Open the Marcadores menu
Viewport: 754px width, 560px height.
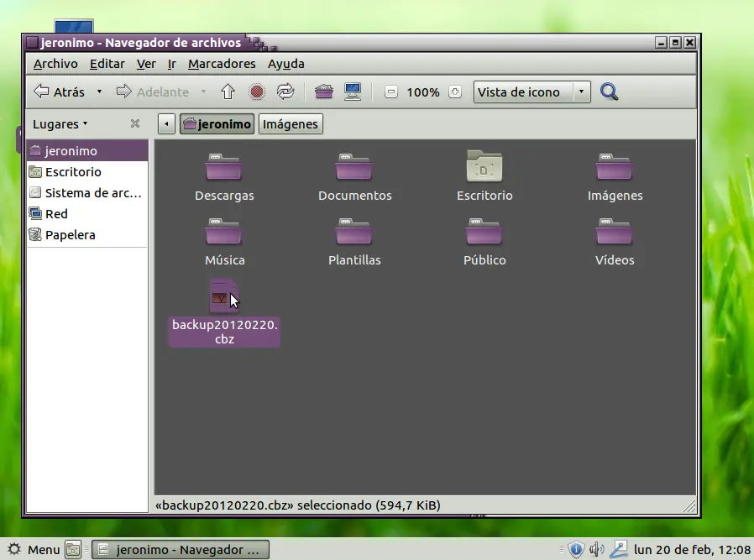tap(222, 64)
